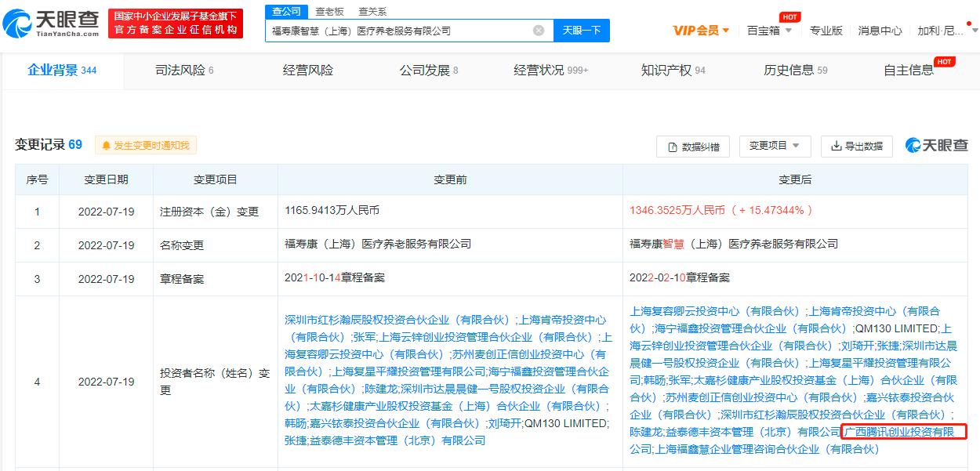Click the 变更记录 section heading
This screenshot has width=980, height=471.
click(48, 145)
